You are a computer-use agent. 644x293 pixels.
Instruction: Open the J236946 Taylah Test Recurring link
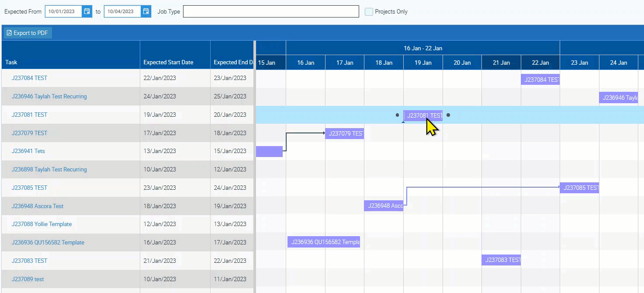pyautogui.click(x=49, y=96)
